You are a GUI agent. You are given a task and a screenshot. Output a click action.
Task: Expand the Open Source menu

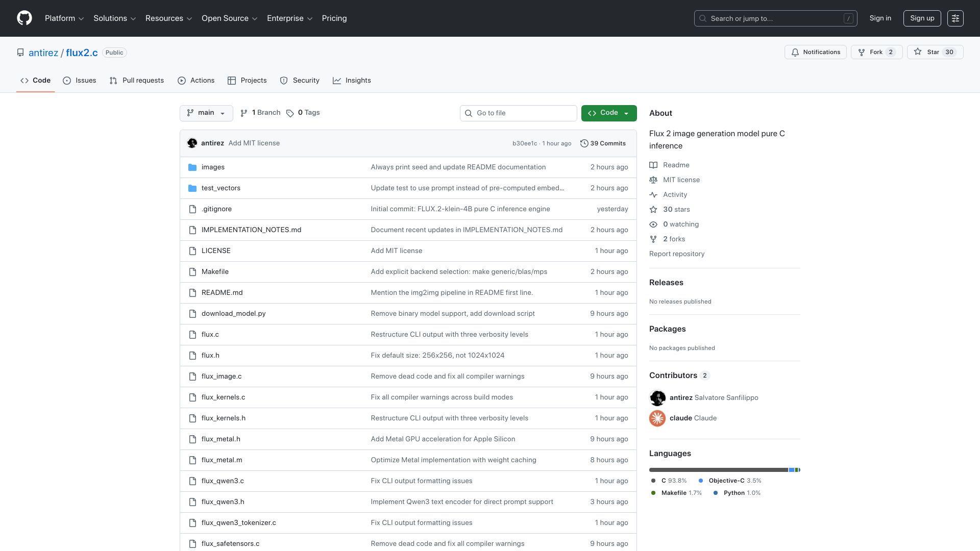pyautogui.click(x=230, y=18)
